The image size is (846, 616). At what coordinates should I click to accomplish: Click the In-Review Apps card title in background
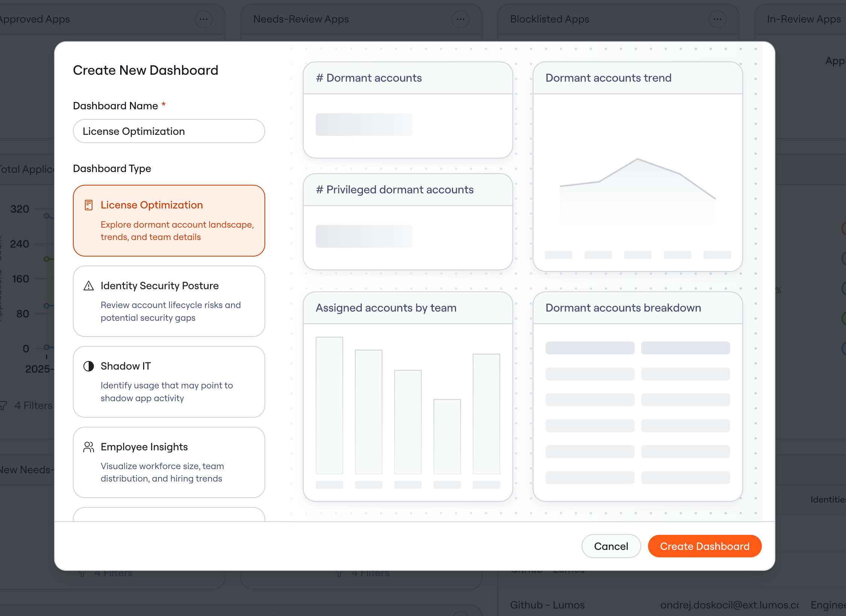(x=804, y=19)
